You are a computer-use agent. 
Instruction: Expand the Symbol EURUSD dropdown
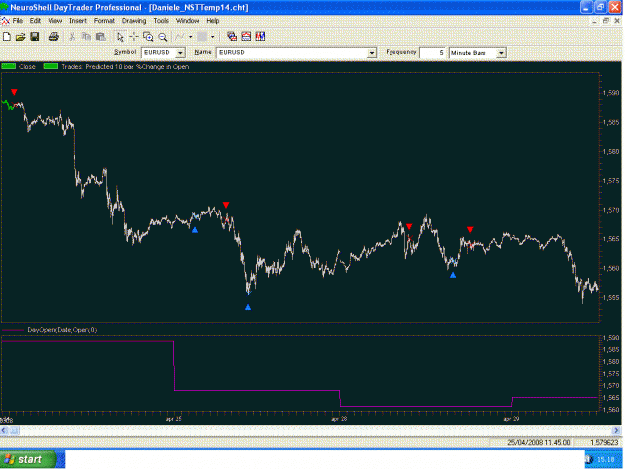(x=181, y=53)
